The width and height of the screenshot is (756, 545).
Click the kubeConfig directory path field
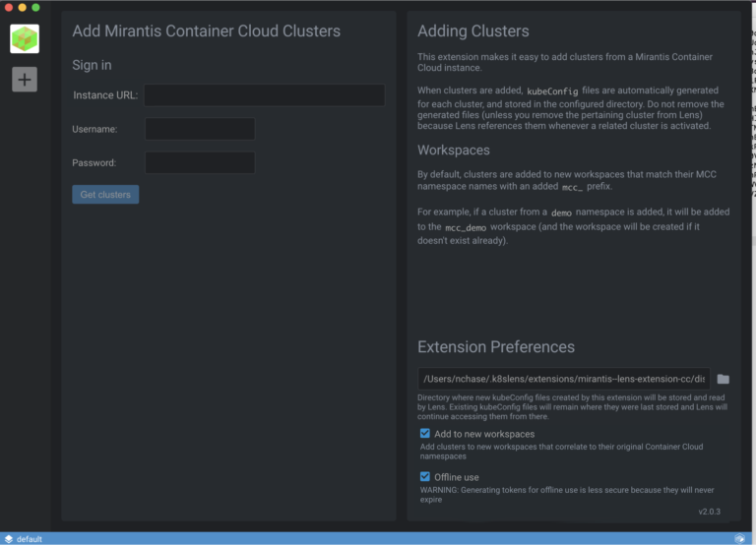pyautogui.click(x=563, y=379)
